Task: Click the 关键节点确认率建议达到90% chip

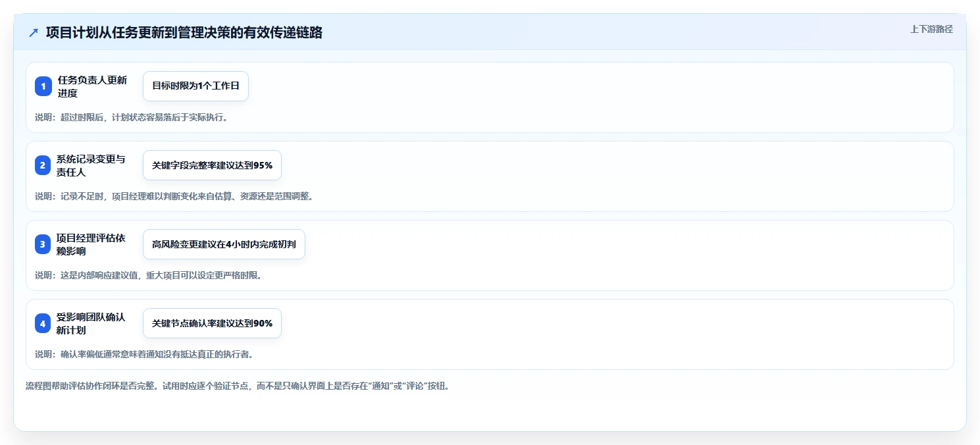Action: [212, 323]
